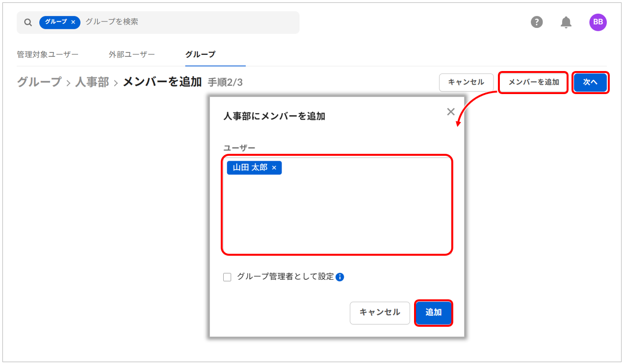Viewport: 623px width, 364px height.
Task: Remove the グループ filter chip
Action: 73,22
